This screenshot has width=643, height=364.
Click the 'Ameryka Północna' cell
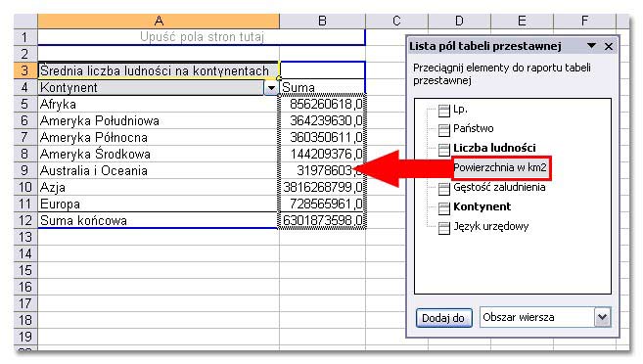(x=159, y=137)
